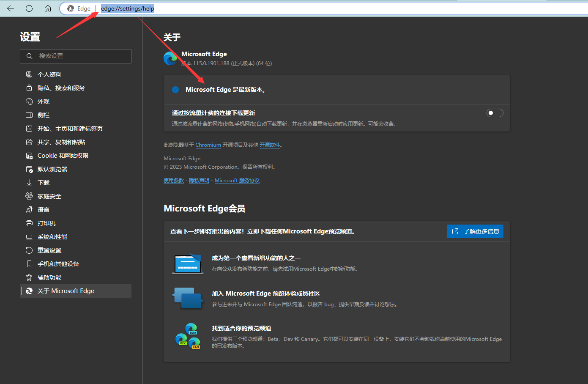Select 关于 Microsoft Edge menu item
This screenshot has height=384, width=588.
pos(76,291)
